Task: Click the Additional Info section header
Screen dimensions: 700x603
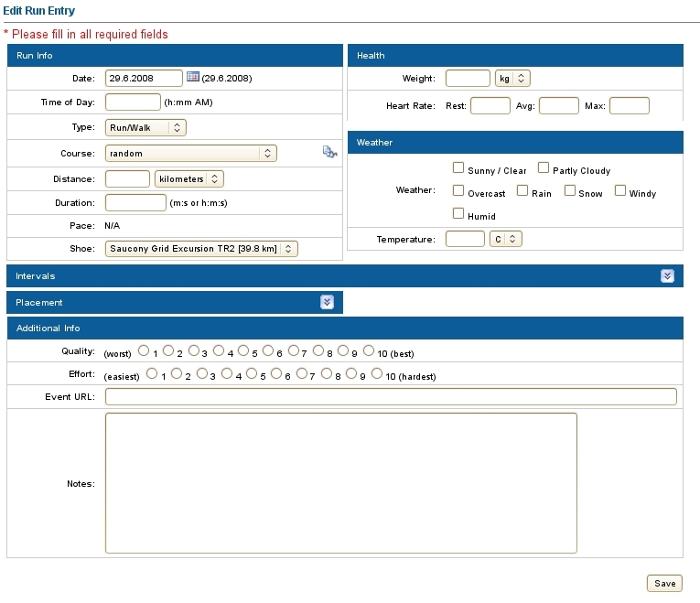Action: [345, 328]
